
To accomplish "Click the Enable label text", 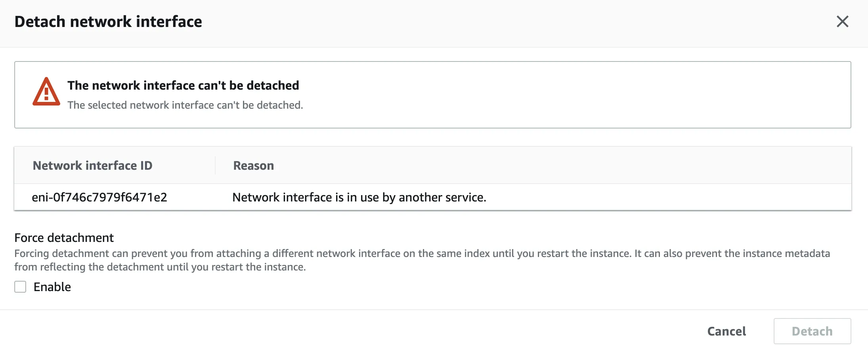I will pos(52,287).
